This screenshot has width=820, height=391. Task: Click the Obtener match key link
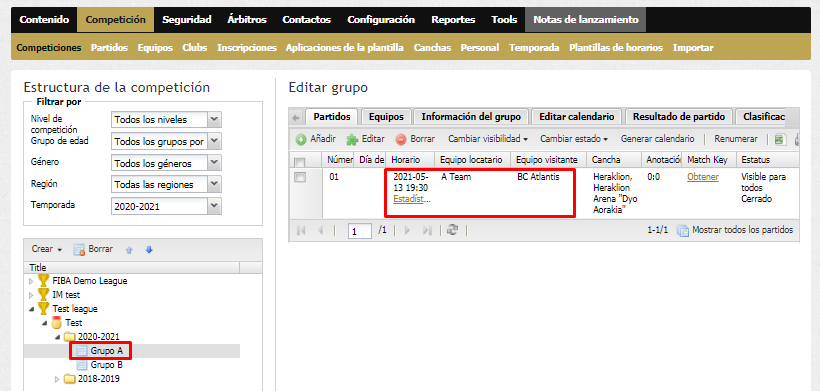click(702, 177)
